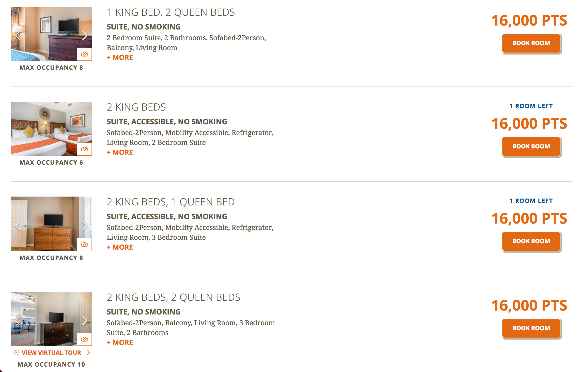Screen dimensions: 588x372
Task: Open photo gallery for 1 King 2 Queen suite
Action: pyautogui.click(x=84, y=54)
